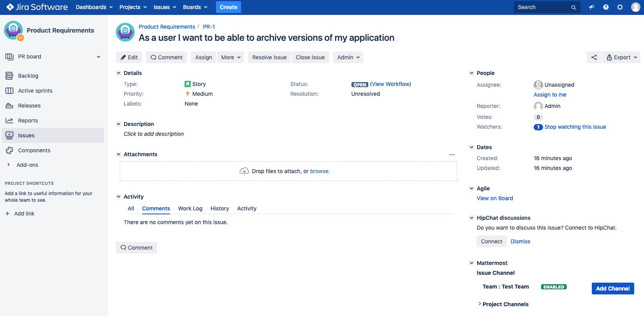Click the Assign to me link

(x=550, y=95)
